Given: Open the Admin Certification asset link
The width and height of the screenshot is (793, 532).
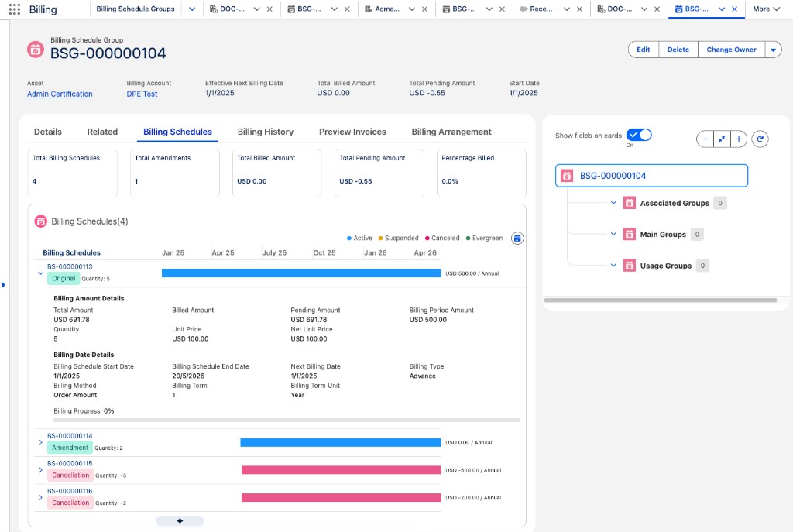Looking at the screenshot, I should 60,94.
